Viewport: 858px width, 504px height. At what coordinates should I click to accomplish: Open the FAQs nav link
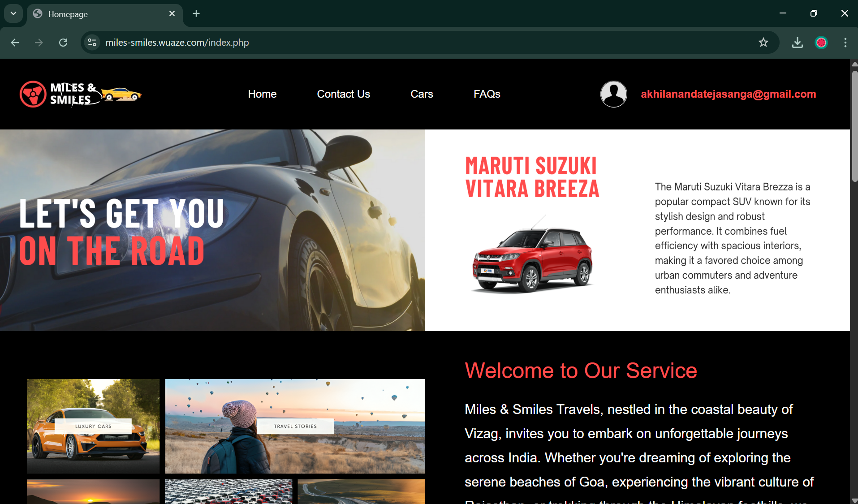pos(487,94)
